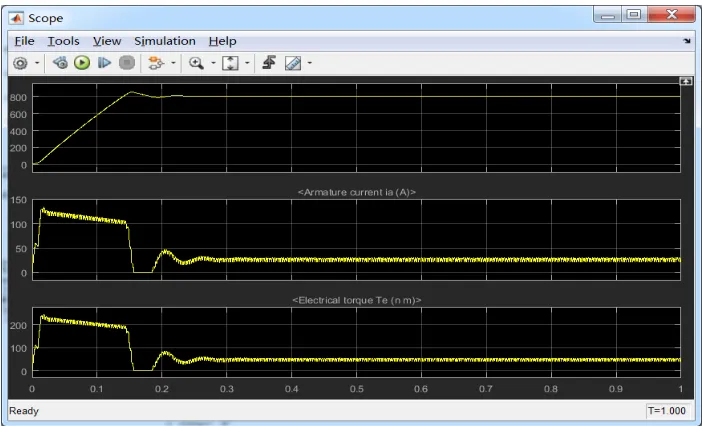702x426 pixels.
Task: Expand the Configuration Properties dropdown arrow
Action: pos(37,63)
